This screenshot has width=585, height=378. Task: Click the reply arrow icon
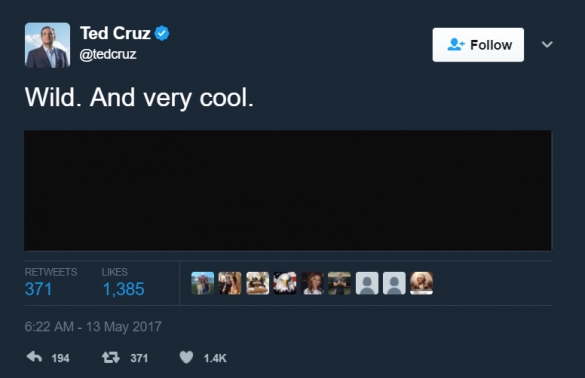point(34,357)
